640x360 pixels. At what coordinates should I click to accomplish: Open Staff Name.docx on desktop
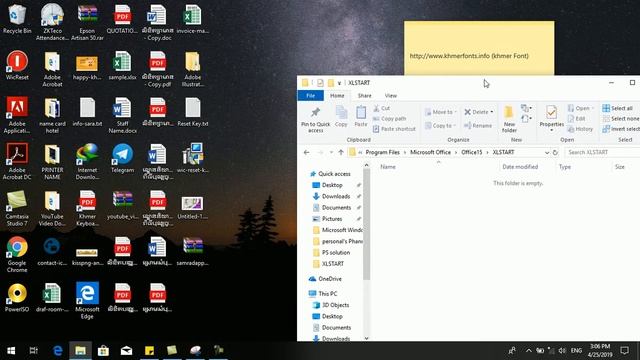pos(122,115)
